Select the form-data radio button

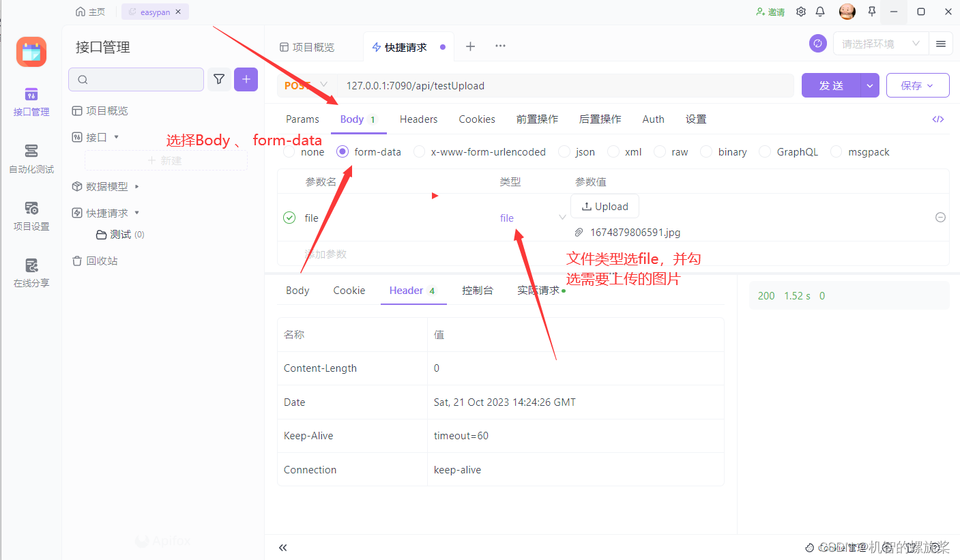pyautogui.click(x=342, y=151)
